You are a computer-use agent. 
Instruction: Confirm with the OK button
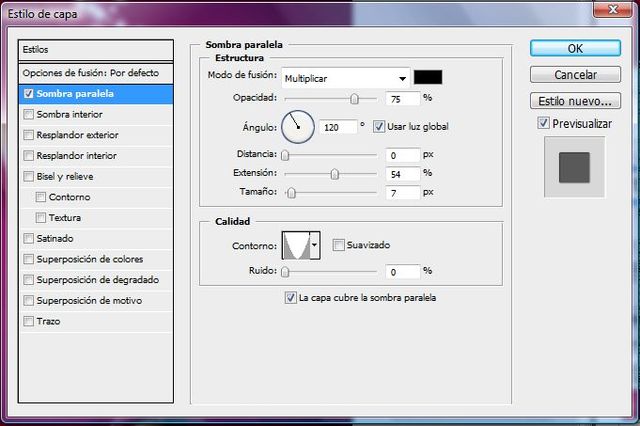[x=575, y=49]
